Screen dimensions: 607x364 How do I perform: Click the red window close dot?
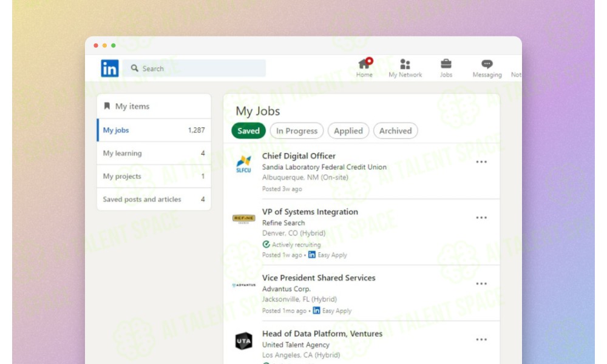coord(96,45)
